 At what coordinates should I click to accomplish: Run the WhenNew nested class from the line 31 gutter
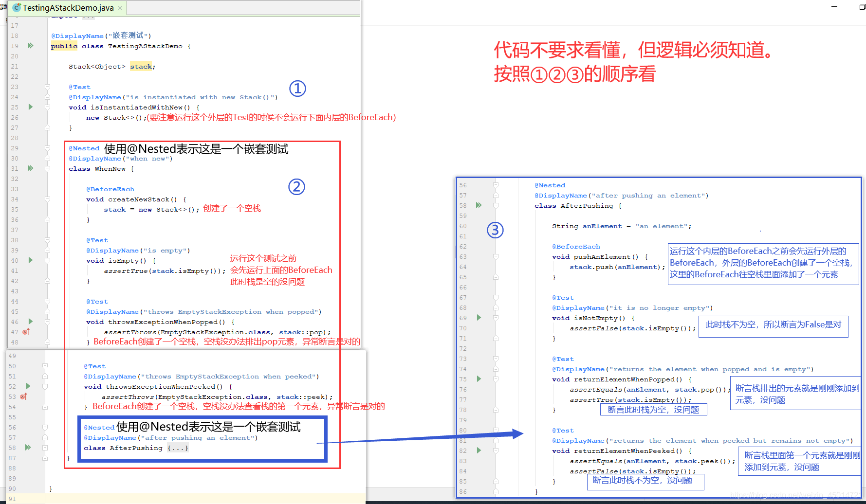click(30, 168)
